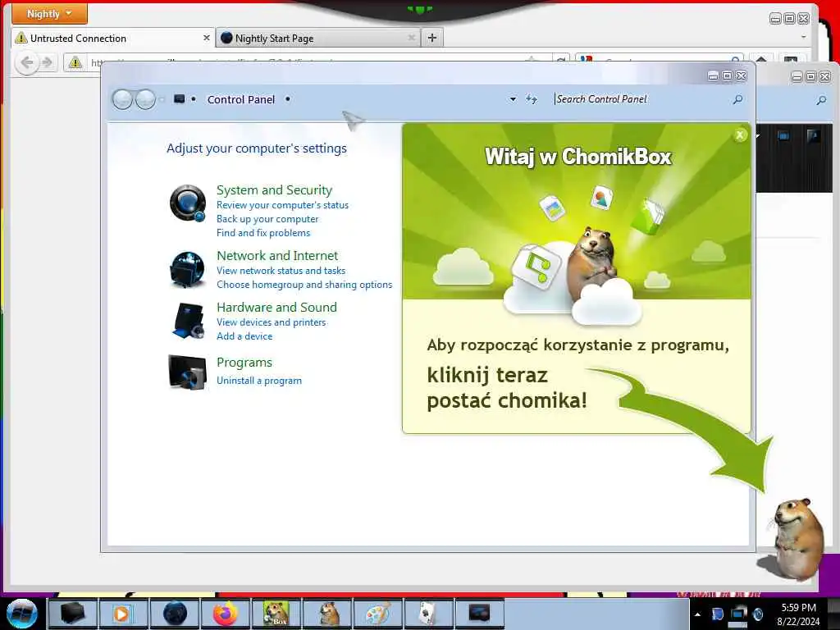840x630 pixels.
Task: Click into the Search Control Panel field
Action: (641, 99)
